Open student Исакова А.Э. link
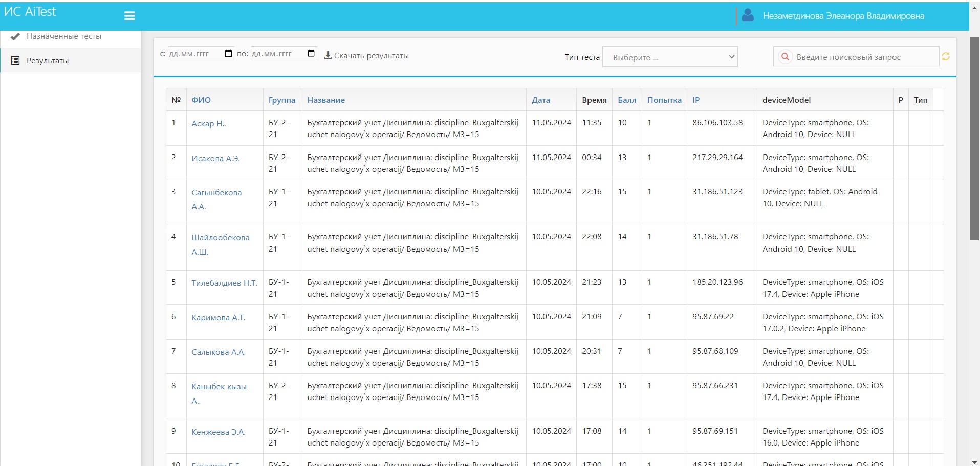Viewport: 980px width, 466px height. (215, 159)
